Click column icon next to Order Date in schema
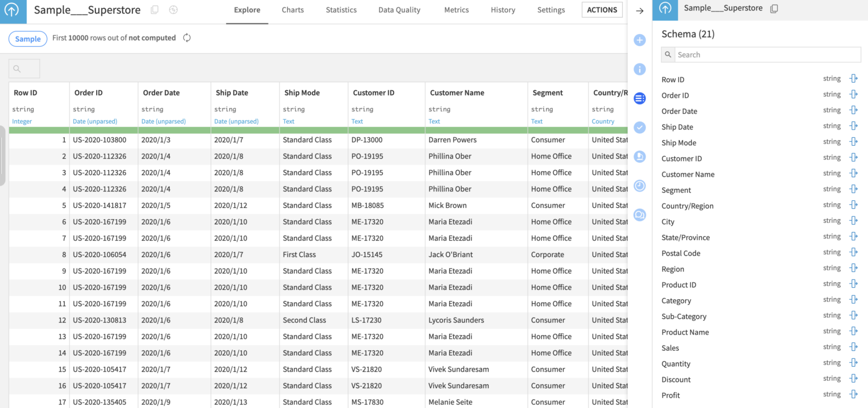Viewport: 868px width, 408px height. point(854,110)
